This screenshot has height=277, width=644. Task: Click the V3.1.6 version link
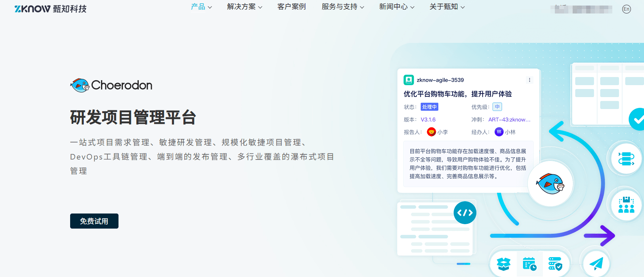click(x=428, y=119)
